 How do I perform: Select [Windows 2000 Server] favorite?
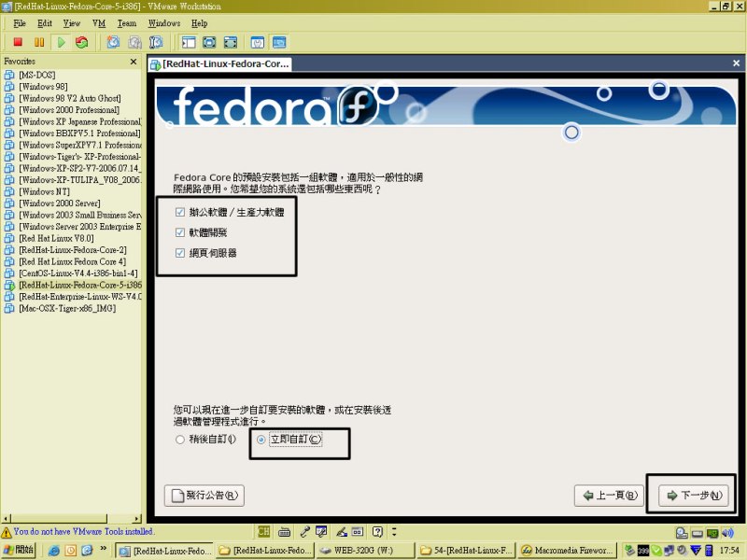point(60,203)
